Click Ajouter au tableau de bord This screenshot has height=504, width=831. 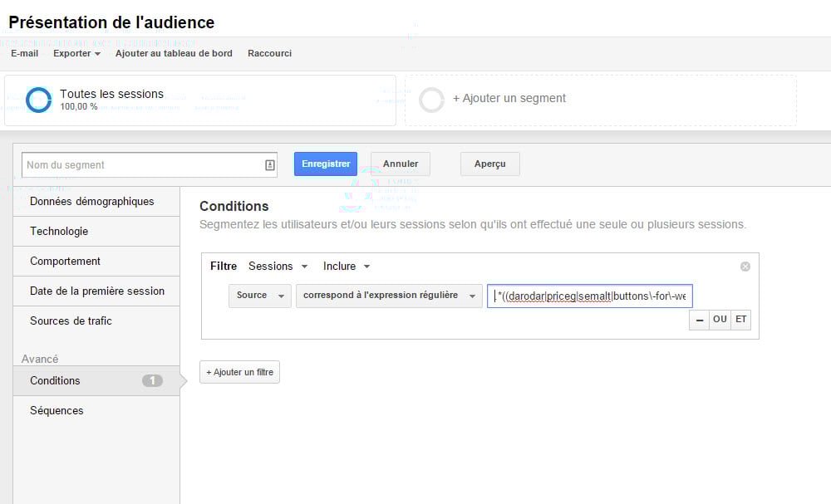pyautogui.click(x=174, y=53)
